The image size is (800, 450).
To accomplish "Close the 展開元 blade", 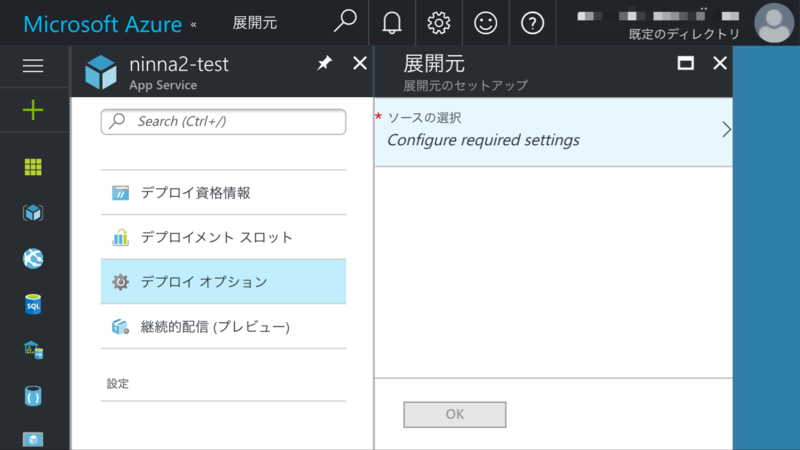I will click(x=719, y=63).
